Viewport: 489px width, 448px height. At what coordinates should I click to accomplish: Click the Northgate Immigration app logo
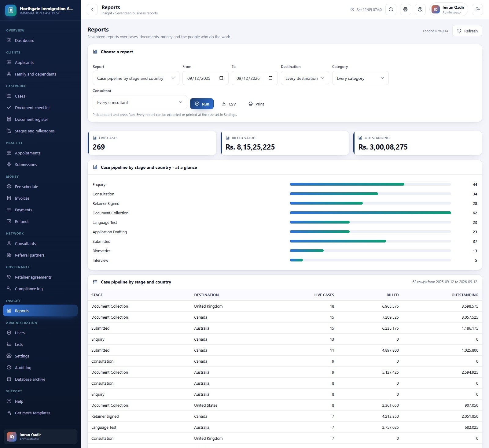point(11,10)
